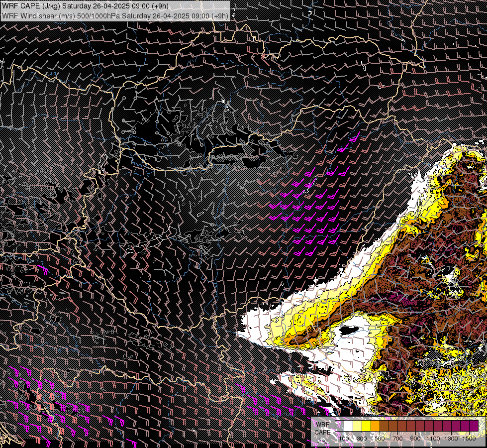Click the WRF label in the legend
The image size is (487, 448).
(x=323, y=425)
